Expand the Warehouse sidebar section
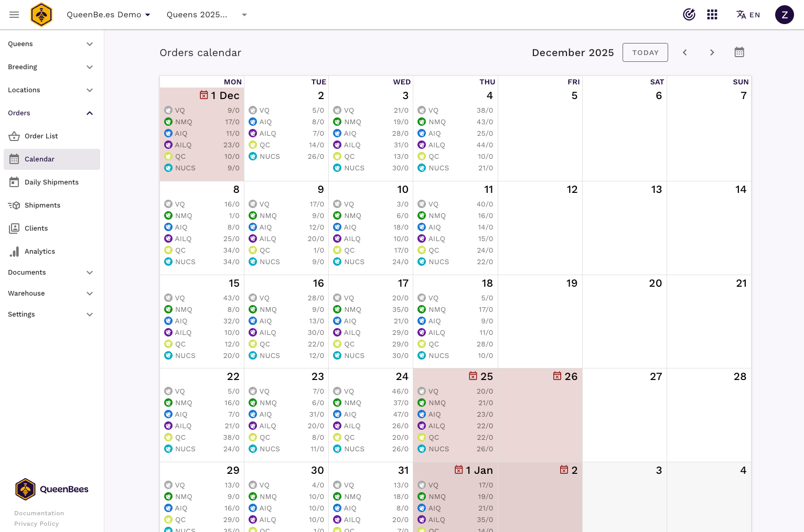804x532 pixels. pyautogui.click(x=50, y=294)
